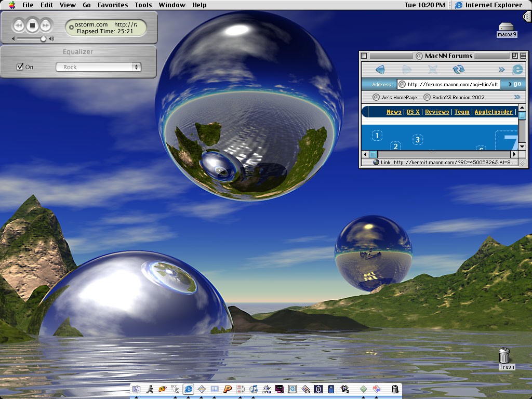Viewport: 532px width, 399px height.
Task: Click the Refresh icon in the browser toolbar
Action: coord(458,70)
